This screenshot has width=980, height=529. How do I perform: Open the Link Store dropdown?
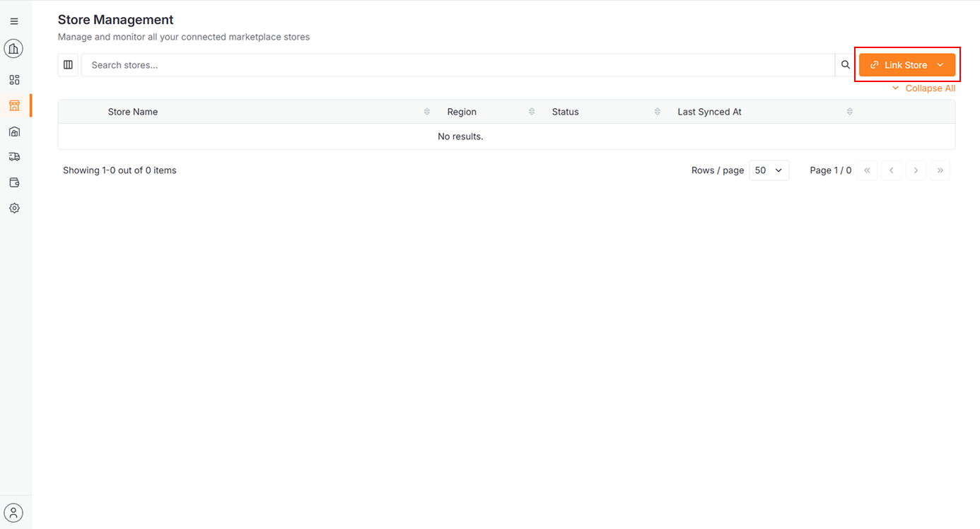click(906, 65)
